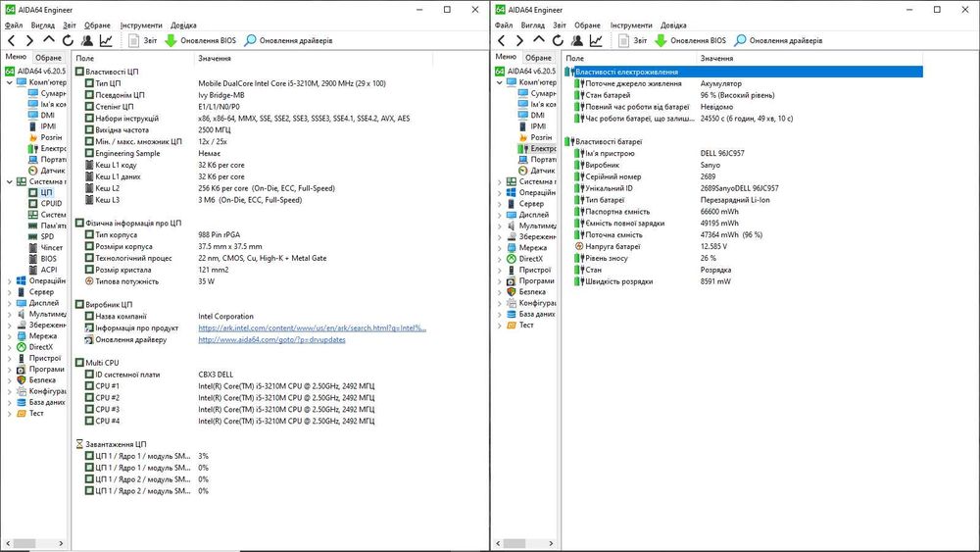Select ACPI item in left window tree
The height and width of the screenshot is (552, 980).
pyautogui.click(x=49, y=270)
